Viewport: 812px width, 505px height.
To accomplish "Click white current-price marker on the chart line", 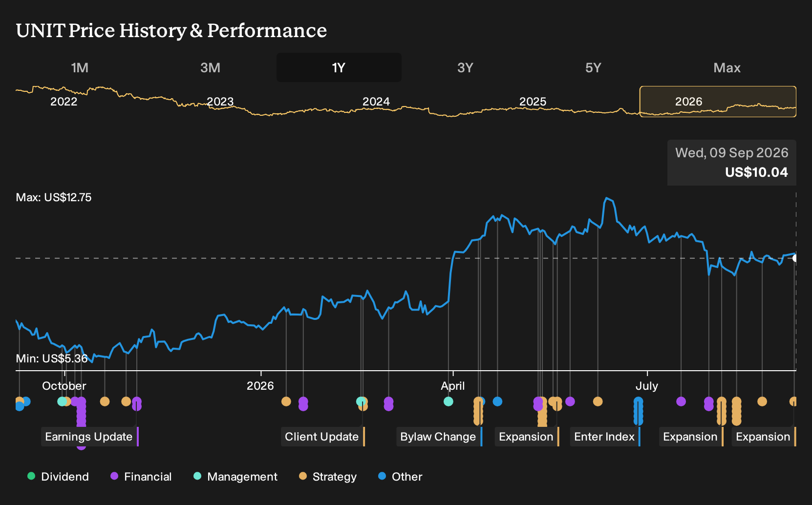I will pyautogui.click(x=795, y=258).
